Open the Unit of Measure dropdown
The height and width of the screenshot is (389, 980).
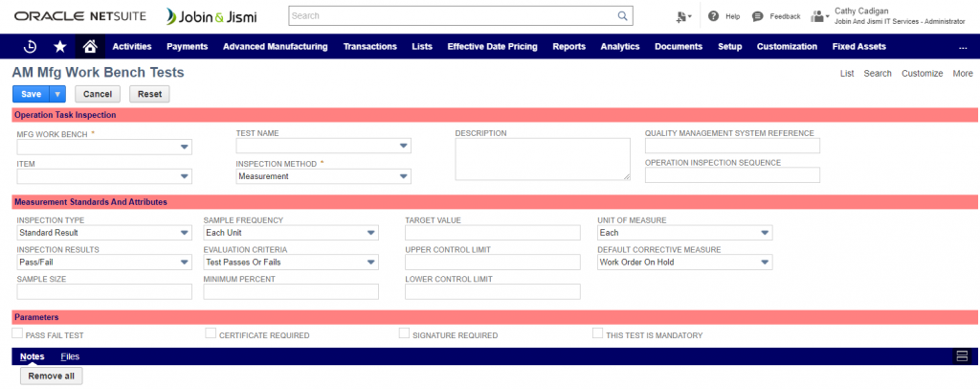click(765, 233)
